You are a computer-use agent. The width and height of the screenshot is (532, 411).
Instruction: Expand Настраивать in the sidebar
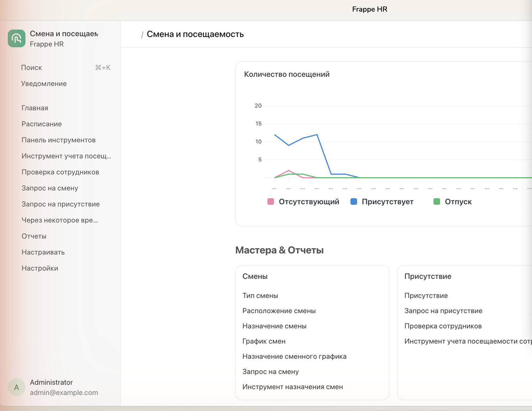click(43, 252)
